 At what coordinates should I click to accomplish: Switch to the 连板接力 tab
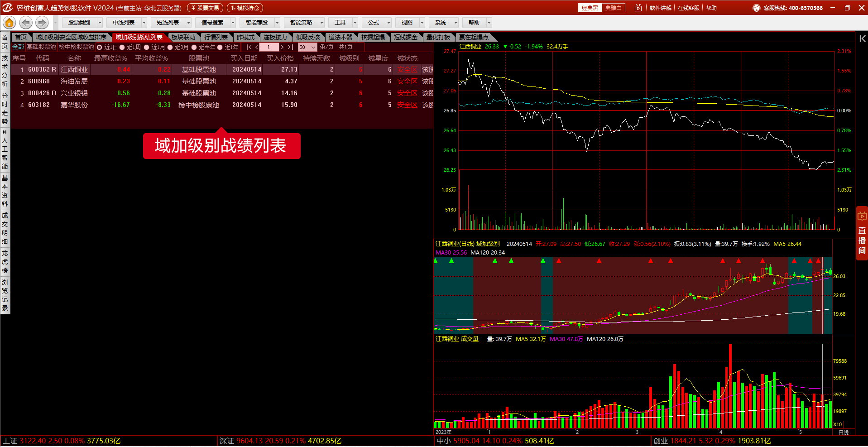coord(275,37)
